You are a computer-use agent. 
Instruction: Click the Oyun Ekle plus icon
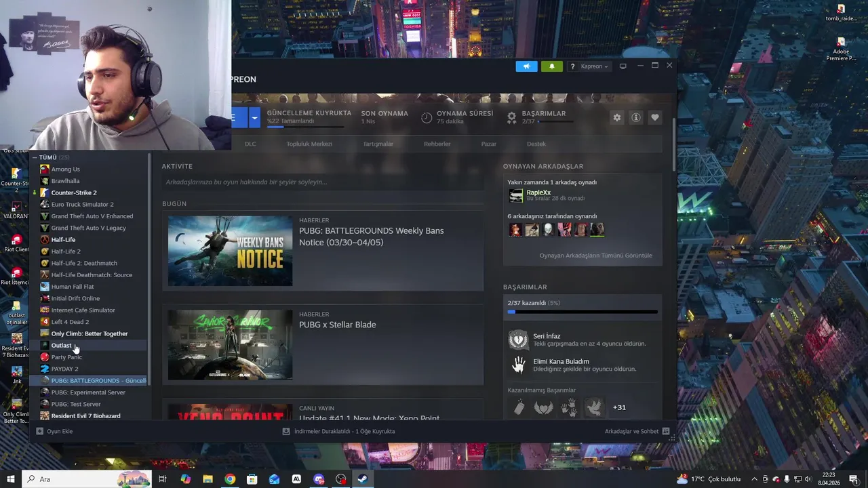point(40,431)
